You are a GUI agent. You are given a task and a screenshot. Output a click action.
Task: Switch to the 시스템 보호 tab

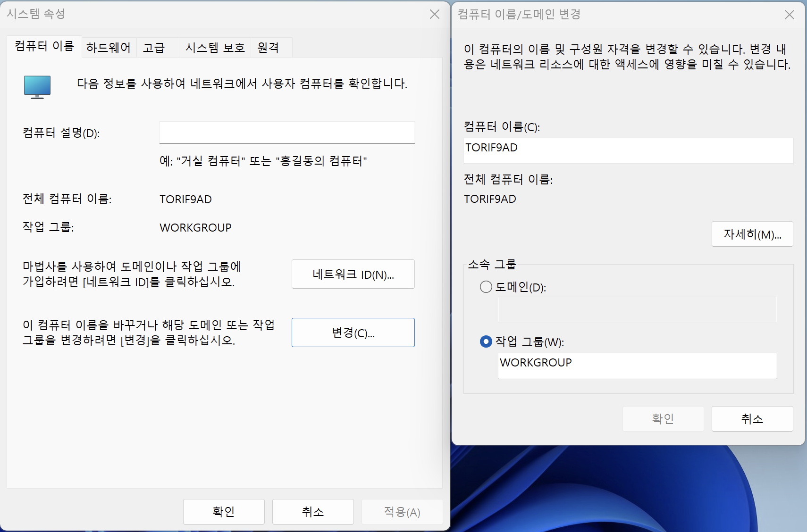215,48
